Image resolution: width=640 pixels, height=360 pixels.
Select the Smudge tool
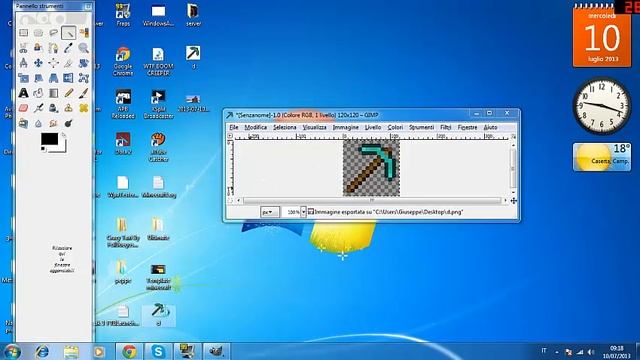[x=53, y=123]
